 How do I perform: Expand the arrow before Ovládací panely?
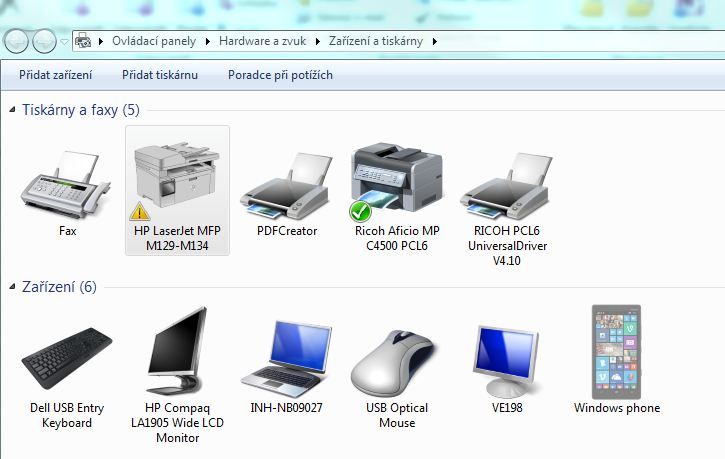pyautogui.click(x=101, y=42)
